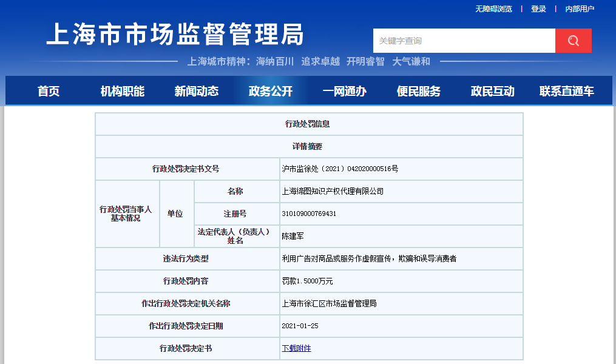Open the 内部用户 link
616x364 pixels.
tap(580, 8)
